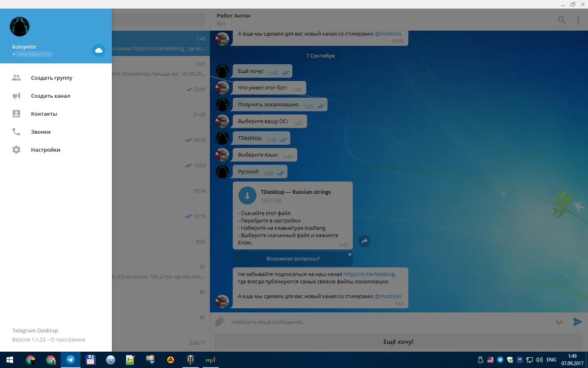Click the Ещё хочу! sent message bubble

pyautogui.click(x=263, y=71)
